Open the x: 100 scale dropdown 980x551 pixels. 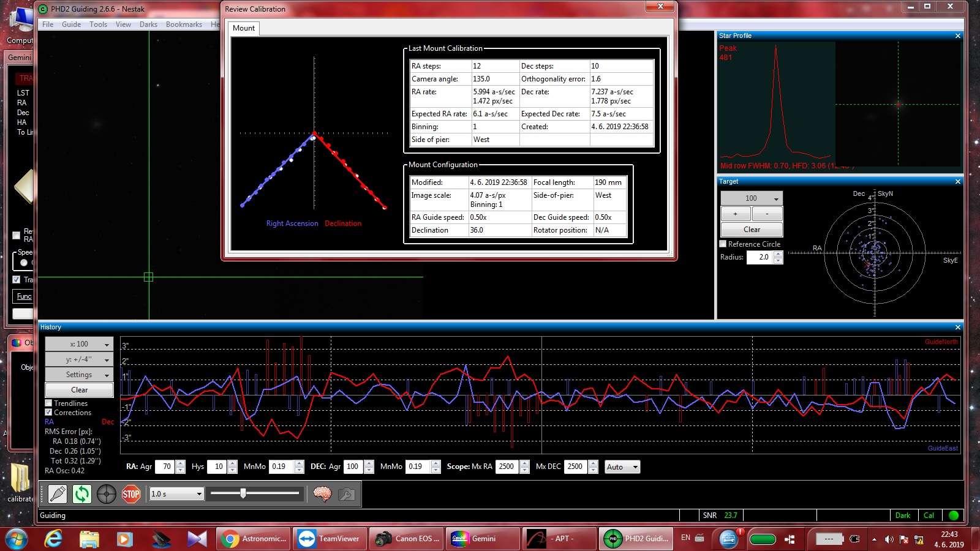pyautogui.click(x=79, y=344)
